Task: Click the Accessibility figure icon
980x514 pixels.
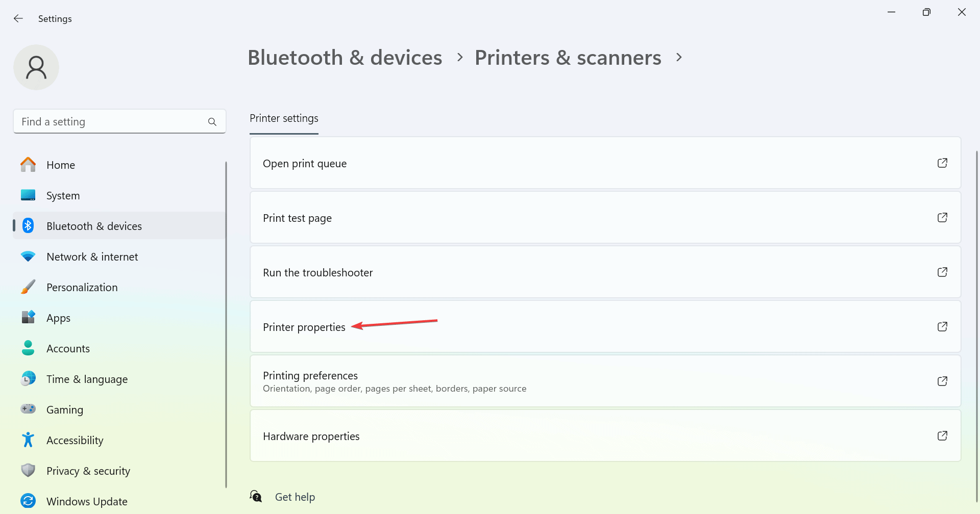Action: click(28, 440)
